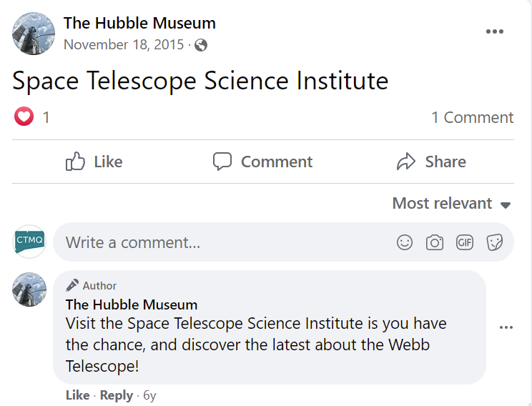Image resolution: width=532 pixels, height=406 pixels.
Task: Expand the Most relevant sort dropdown
Action: 451,204
